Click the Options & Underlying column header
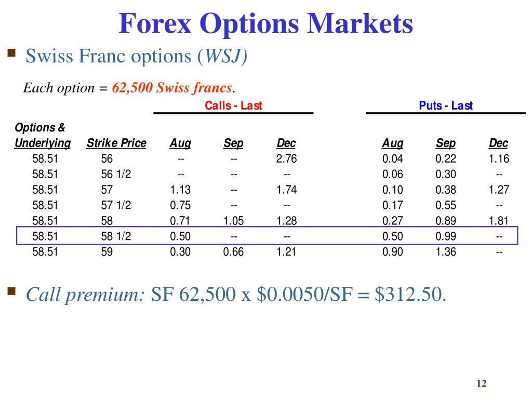Viewport: 532px width, 399px height. pyautogui.click(x=43, y=136)
